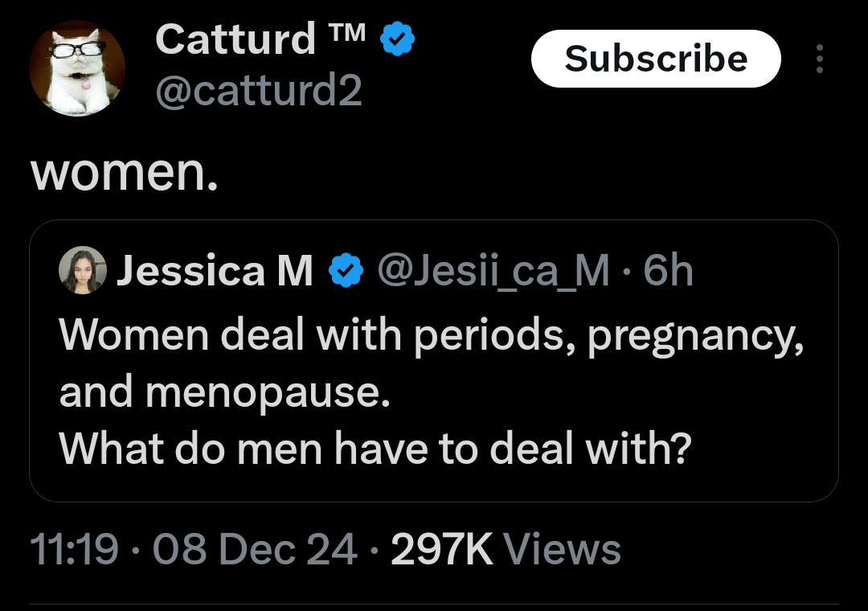Open the @catturd2 handle link
868x611 pixels.
[258, 92]
